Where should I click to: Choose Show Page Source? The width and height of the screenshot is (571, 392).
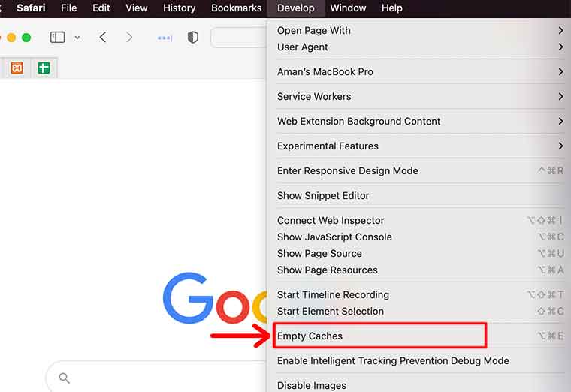point(420,254)
